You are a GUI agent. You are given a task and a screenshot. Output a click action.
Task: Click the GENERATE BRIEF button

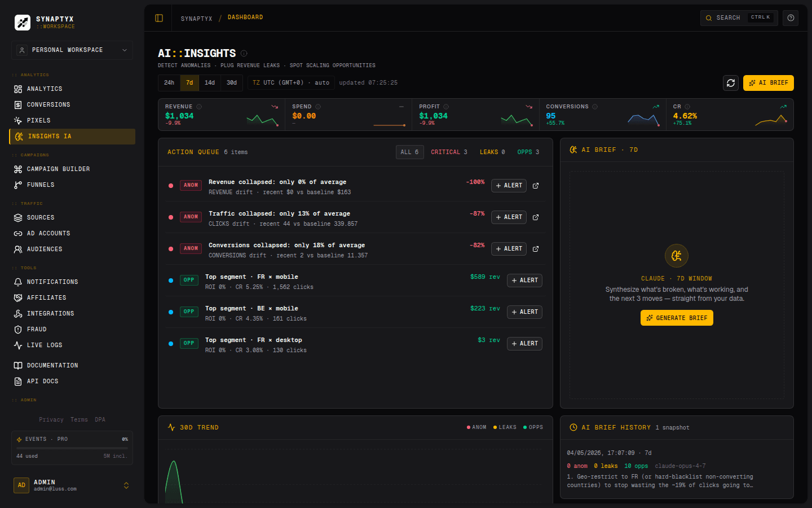(677, 318)
